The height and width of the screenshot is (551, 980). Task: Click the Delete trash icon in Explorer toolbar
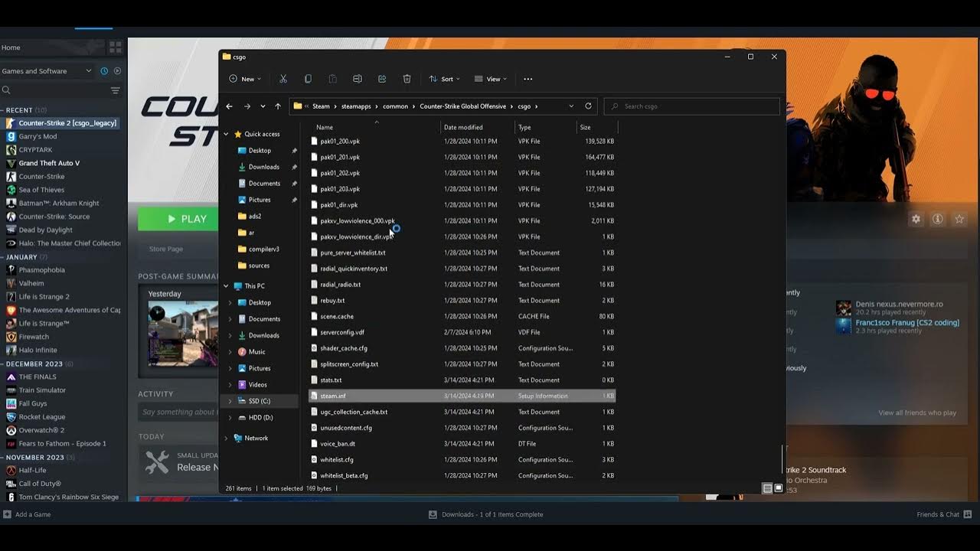407,79
